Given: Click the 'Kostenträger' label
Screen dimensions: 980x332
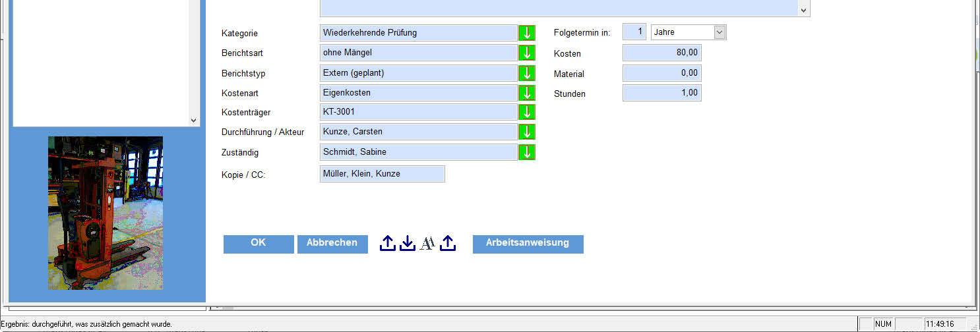Looking at the screenshot, I should pos(246,113).
